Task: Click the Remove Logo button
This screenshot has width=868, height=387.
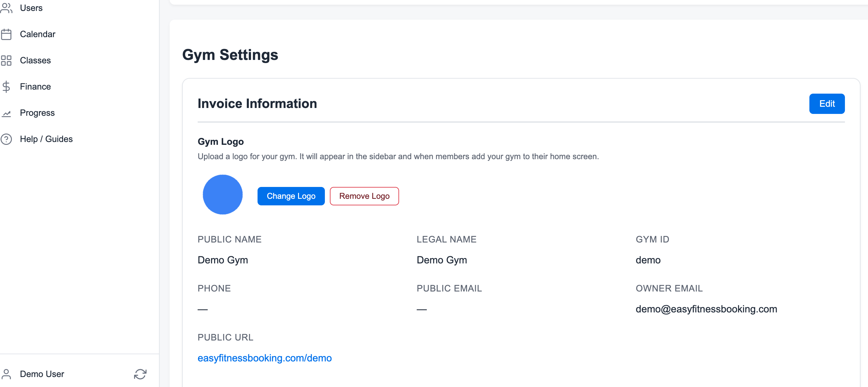Action: 364,196
